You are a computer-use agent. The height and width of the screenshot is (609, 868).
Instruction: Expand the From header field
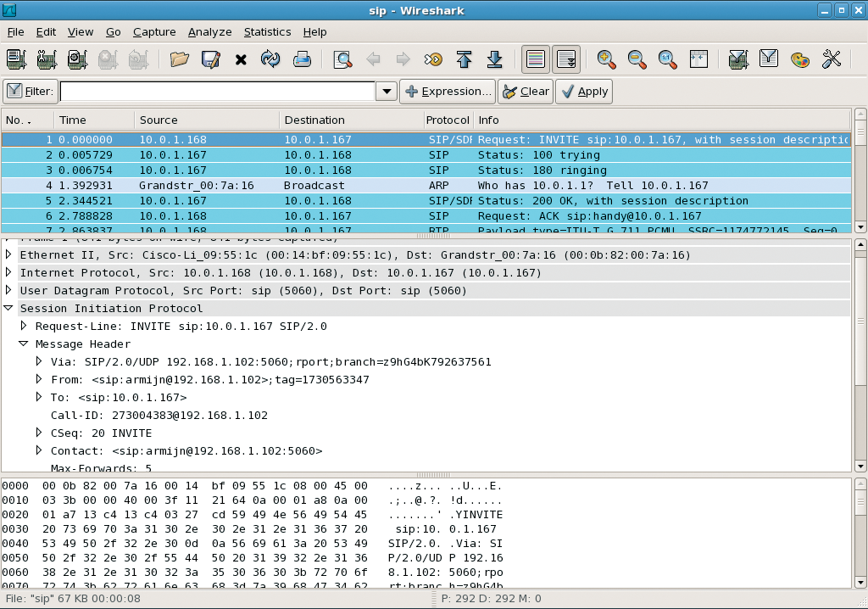click(x=39, y=379)
